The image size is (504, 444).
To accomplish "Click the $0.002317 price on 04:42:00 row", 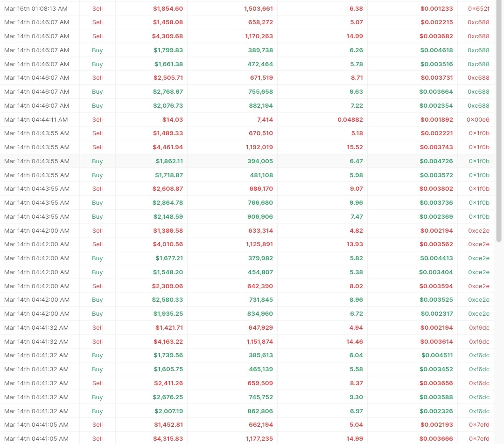I will (x=437, y=313).
